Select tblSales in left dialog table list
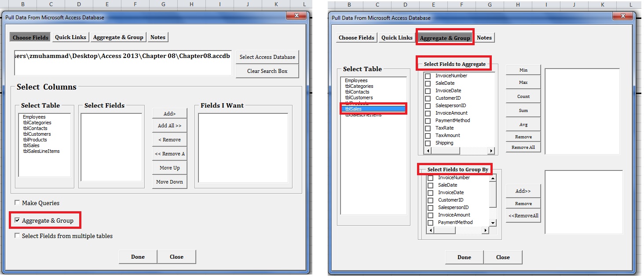 pyautogui.click(x=31, y=145)
